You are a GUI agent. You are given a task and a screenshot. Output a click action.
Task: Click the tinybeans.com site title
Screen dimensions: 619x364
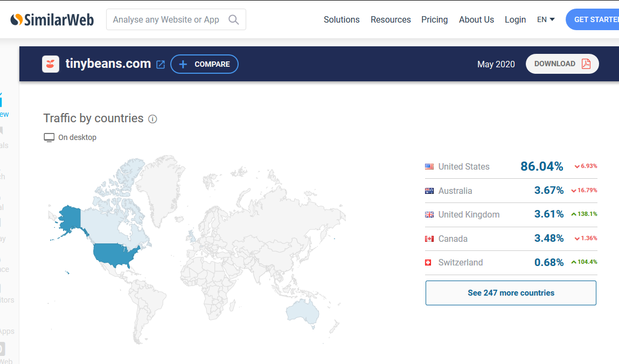click(108, 64)
